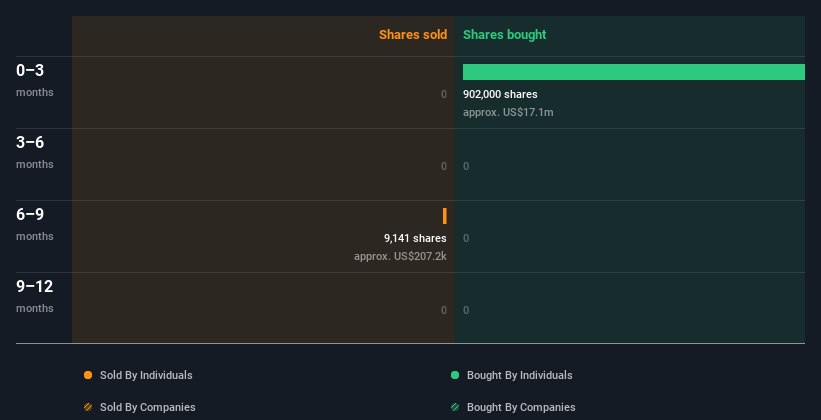This screenshot has height=420, width=821.
Task: Click the 902,000 shares label
Action: click(x=500, y=94)
